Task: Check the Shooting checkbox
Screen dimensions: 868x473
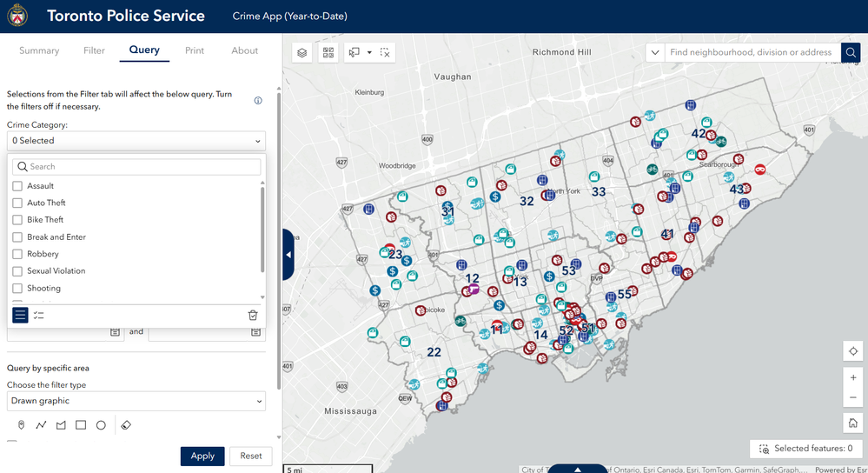Action: pyautogui.click(x=17, y=288)
